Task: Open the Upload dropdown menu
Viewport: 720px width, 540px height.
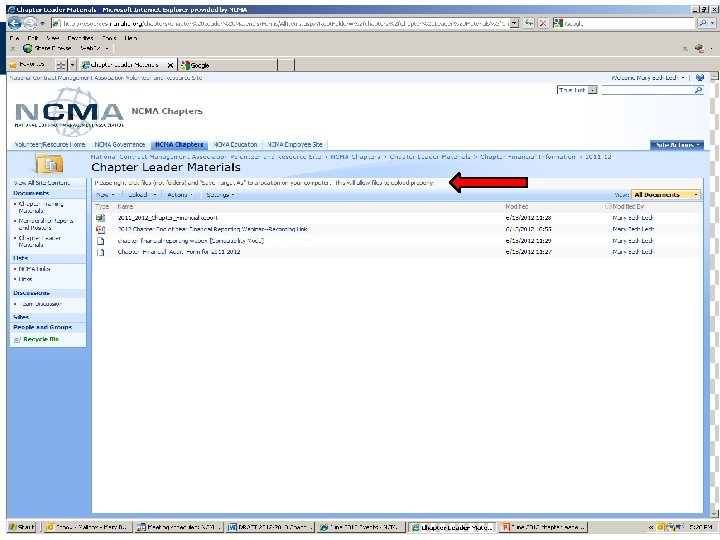Action: pos(142,195)
